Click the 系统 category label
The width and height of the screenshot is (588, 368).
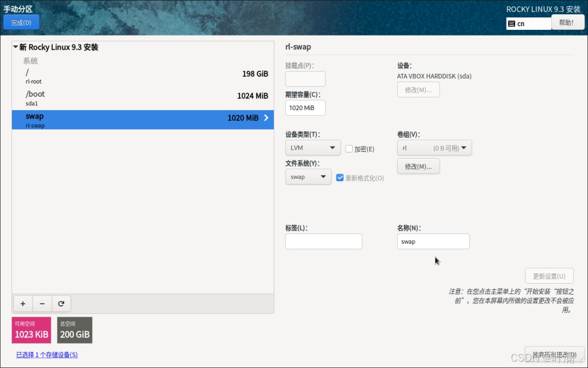click(x=30, y=61)
